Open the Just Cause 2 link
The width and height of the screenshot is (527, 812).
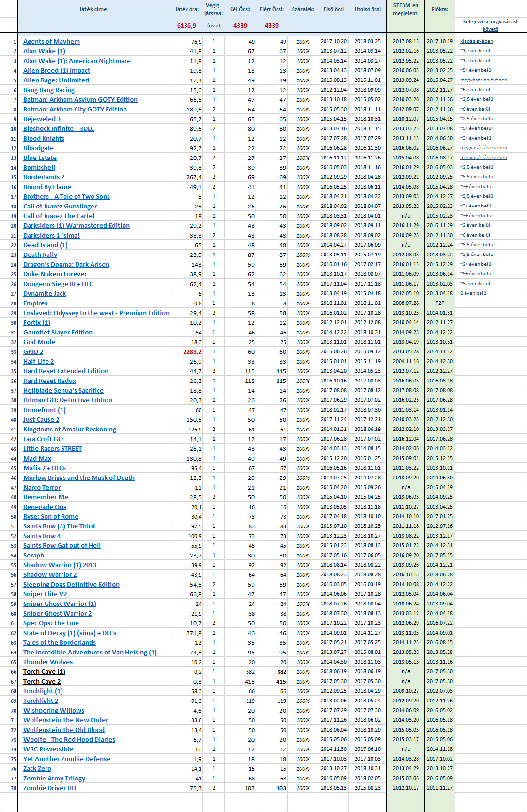(x=41, y=420)
